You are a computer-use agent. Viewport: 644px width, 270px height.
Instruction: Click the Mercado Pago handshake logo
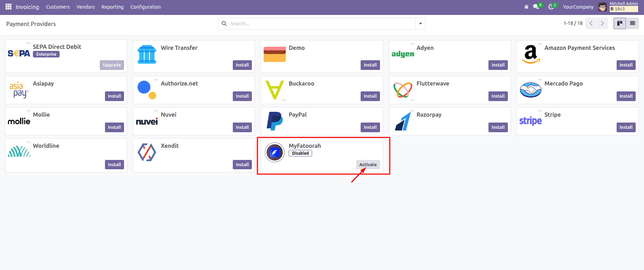[x=531, y=90]
